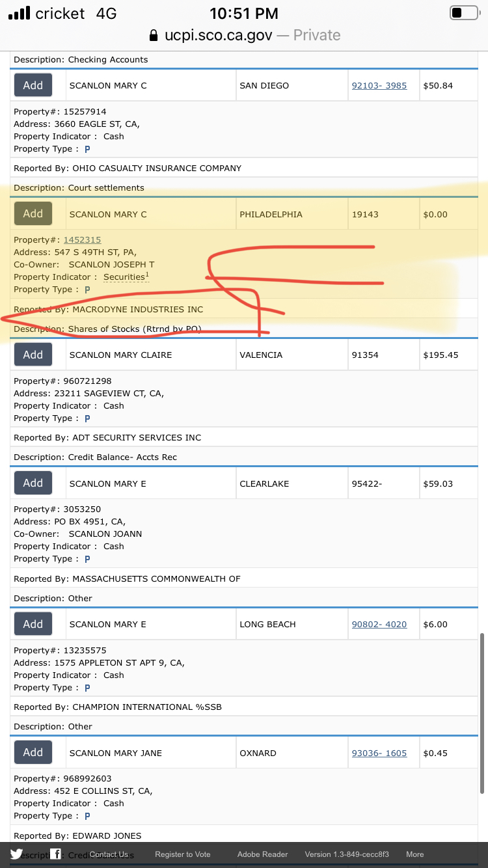Select city cell CLEARLAKE

click(x=264, y=483)
